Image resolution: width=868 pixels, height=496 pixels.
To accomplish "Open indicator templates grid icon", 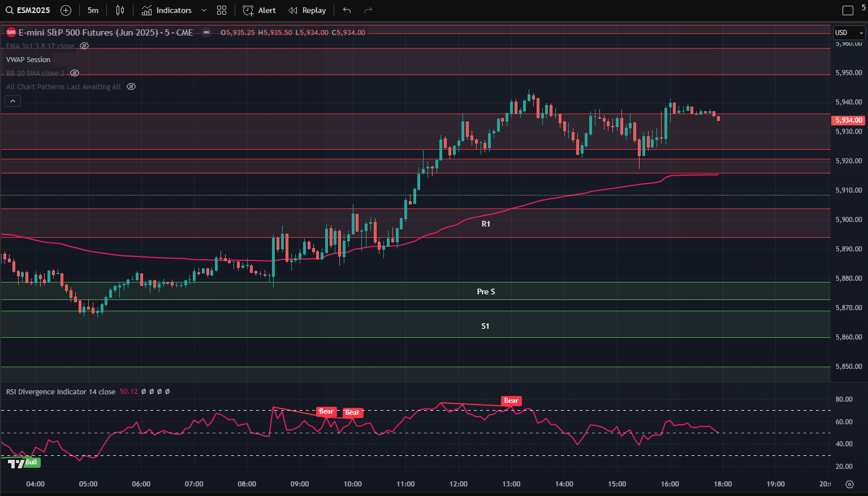I will click(x=222, y=10).
